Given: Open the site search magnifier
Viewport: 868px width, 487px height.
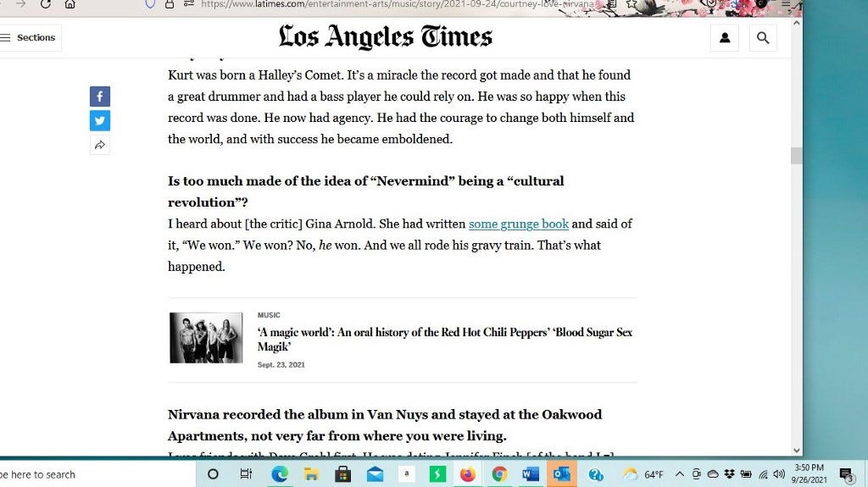Looking at the screenshot, I should 763,38.
